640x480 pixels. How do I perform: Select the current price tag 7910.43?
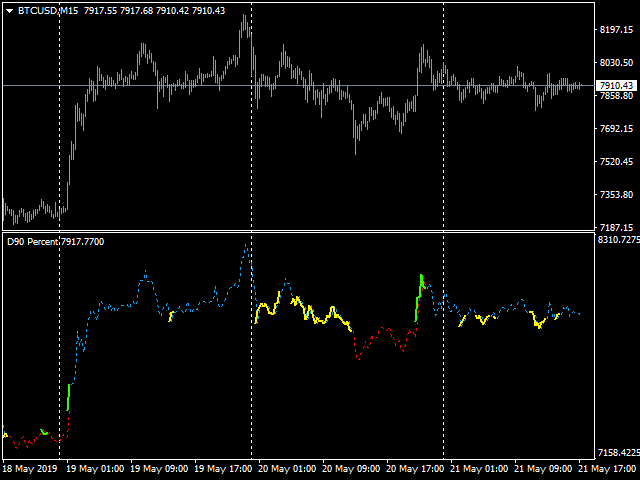612,86
